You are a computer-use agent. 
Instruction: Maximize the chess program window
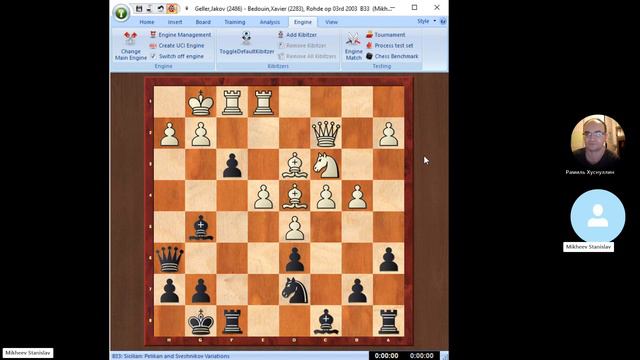(414, 8)
